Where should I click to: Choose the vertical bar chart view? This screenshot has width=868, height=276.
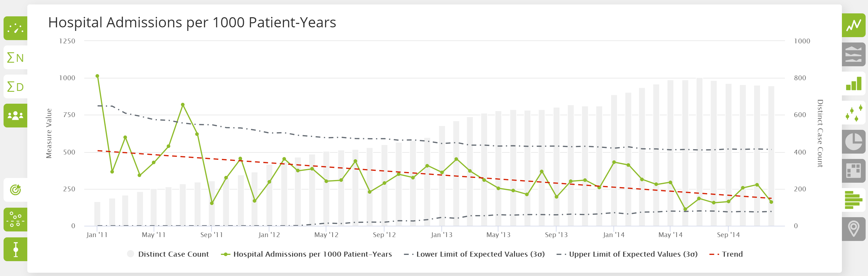coord(854,84)
